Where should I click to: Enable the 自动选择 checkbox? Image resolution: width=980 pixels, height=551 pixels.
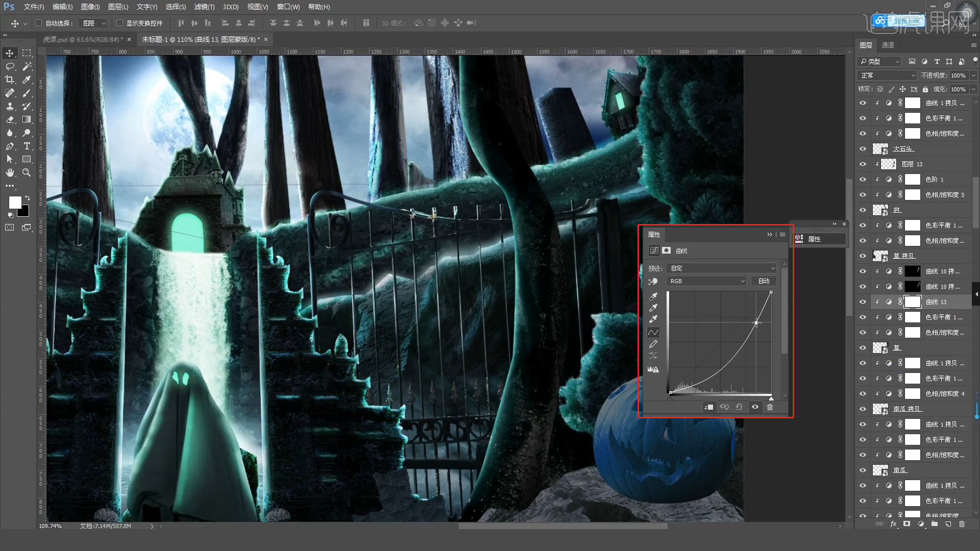(39, 23)
